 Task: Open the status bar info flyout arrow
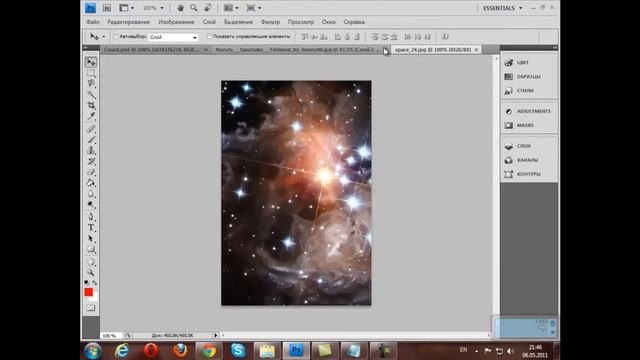pyautogui.click(x=216, y=335)
